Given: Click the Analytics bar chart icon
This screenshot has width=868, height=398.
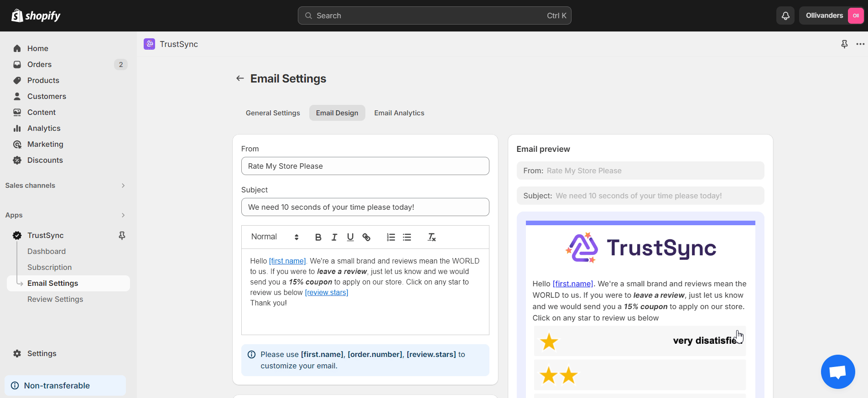Looking at the screenshot, I should point(17,128).
